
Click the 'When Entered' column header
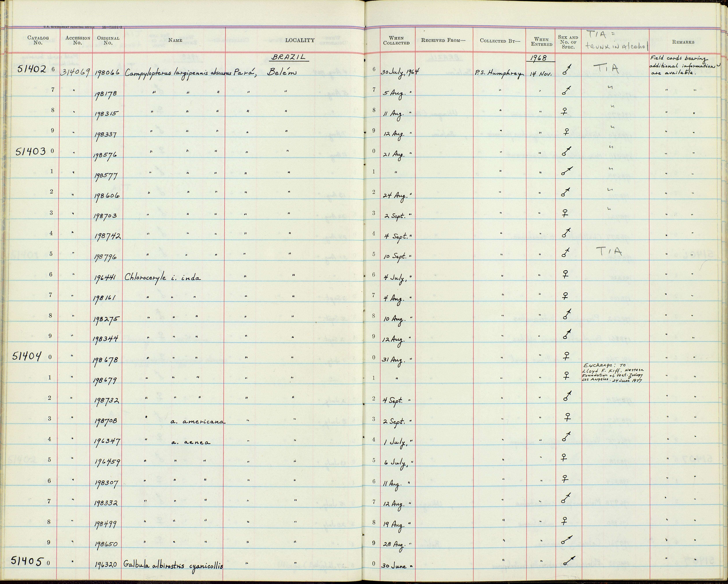point(542,42)
